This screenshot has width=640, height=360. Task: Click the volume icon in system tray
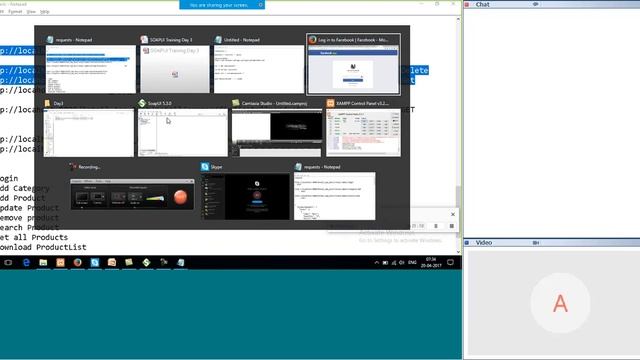point(402,262)
